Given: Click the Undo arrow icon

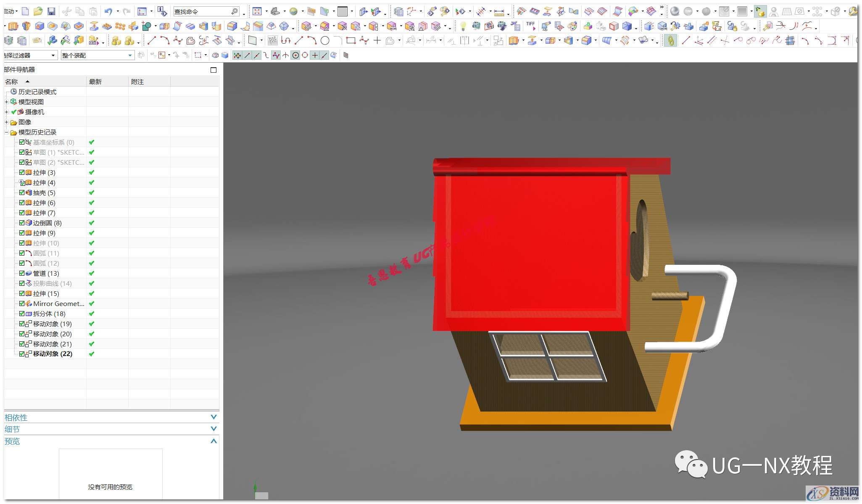Looking at the screenshot, I should click(x=108, y=11).
